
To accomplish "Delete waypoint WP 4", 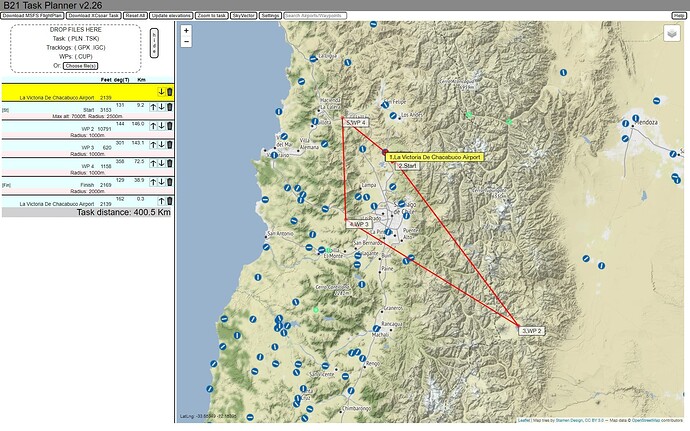I will (x=169, y=163).
